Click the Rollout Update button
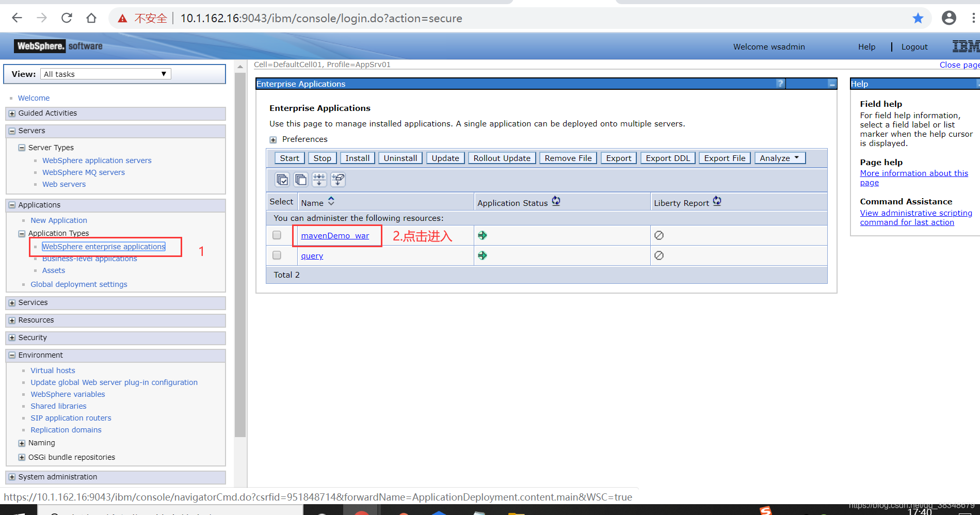980x515 pixels. click(502, 158)
